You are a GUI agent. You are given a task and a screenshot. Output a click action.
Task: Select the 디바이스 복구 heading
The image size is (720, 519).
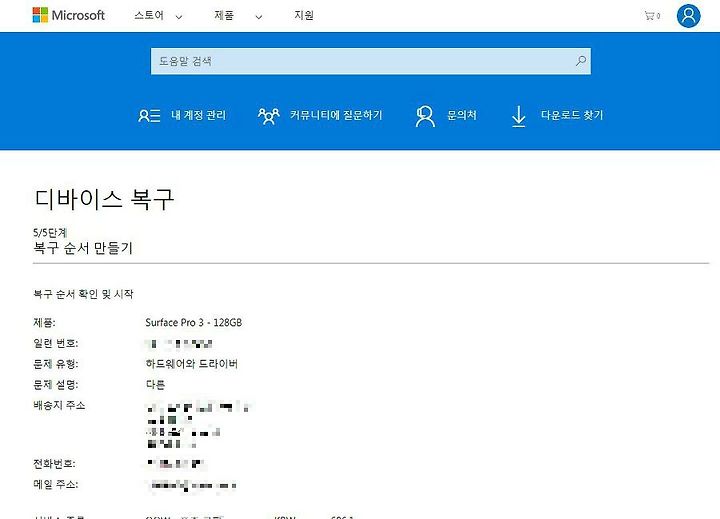104,199
